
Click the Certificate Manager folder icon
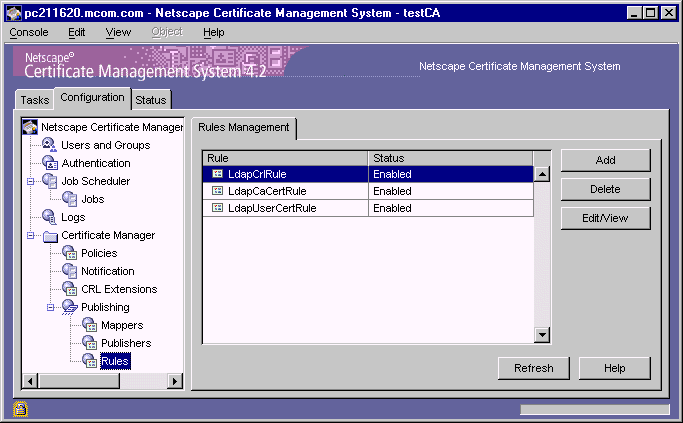51,236
